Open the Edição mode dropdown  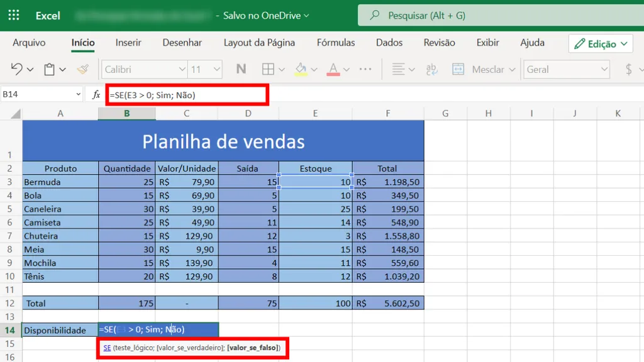click(x=601, y=43)
